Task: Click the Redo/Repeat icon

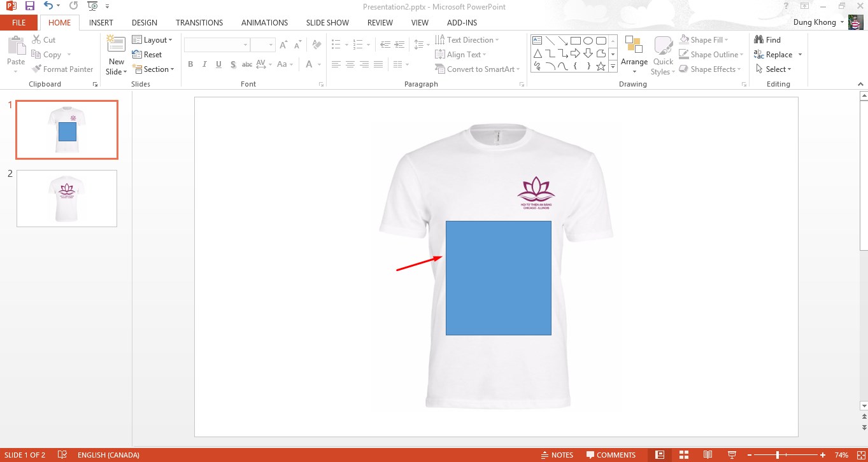Action: [x=73, y=6]
